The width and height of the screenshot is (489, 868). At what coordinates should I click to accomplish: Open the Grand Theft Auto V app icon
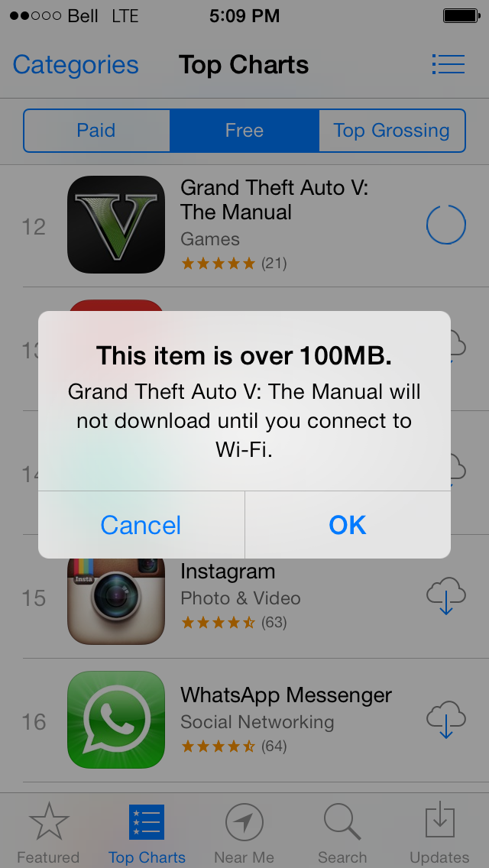coord(115,225)
